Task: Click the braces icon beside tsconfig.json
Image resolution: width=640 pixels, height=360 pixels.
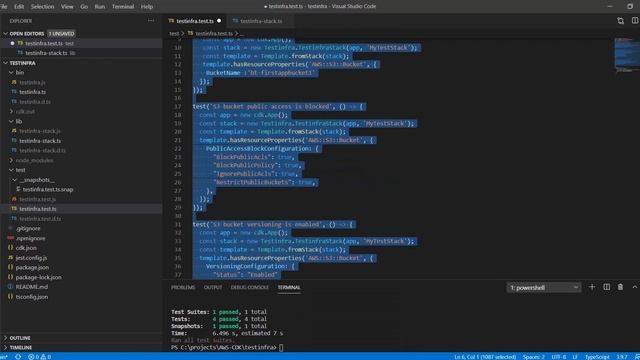Action: pyautogui.click(x=11, y=297)
